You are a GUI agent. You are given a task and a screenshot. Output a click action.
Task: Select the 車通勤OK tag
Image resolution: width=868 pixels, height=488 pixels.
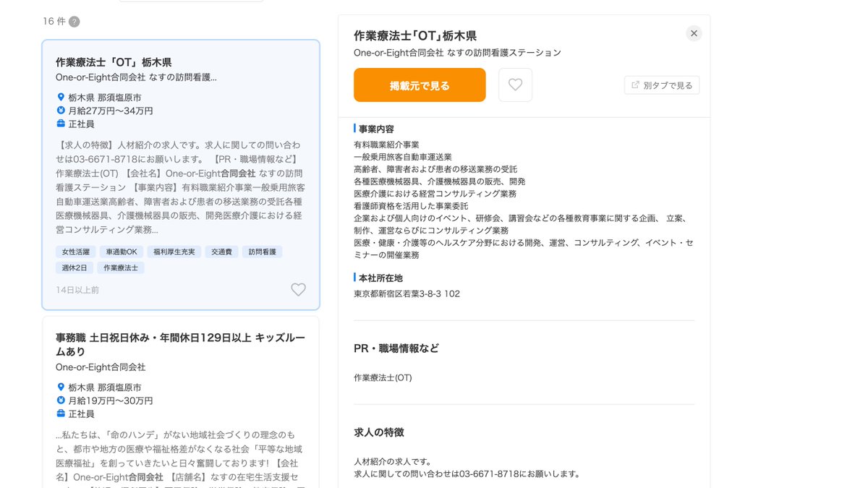tap(121, 252)
